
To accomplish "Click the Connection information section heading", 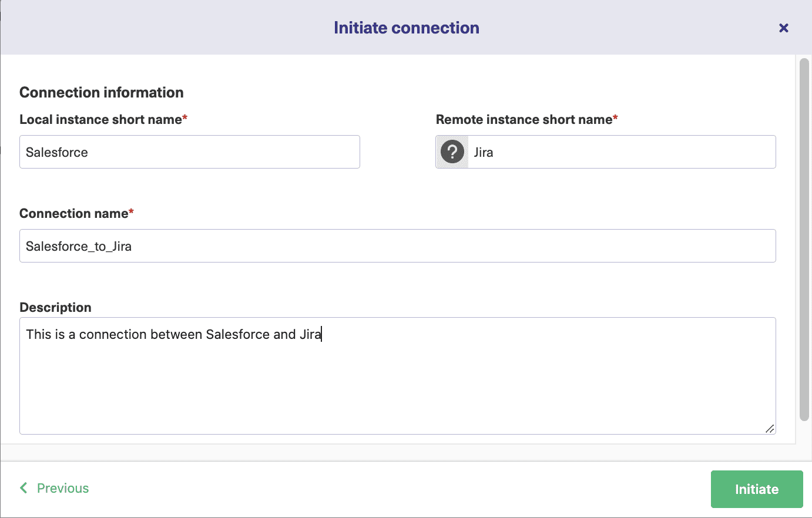I will pyautogui.click(x=101, y=92).
